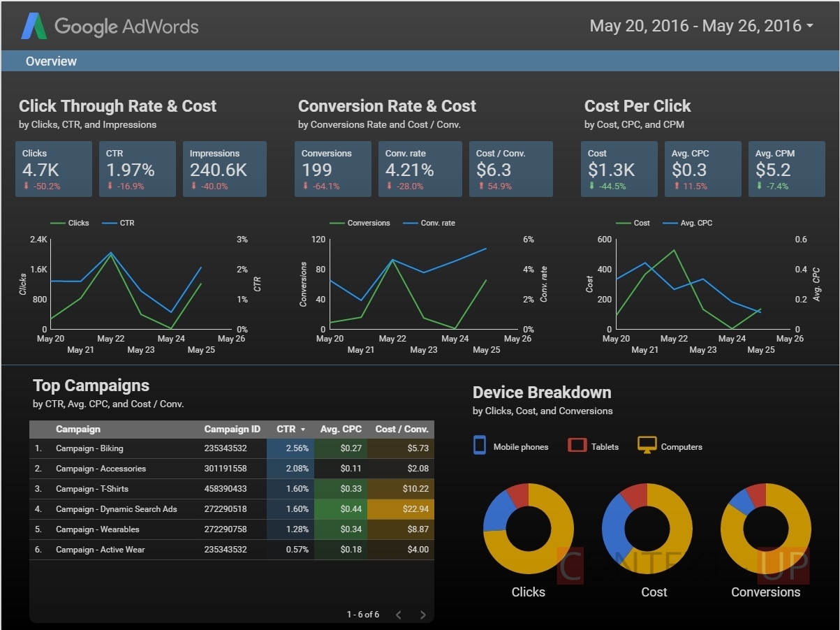Click the Clicks donut chart

(529, 529)
